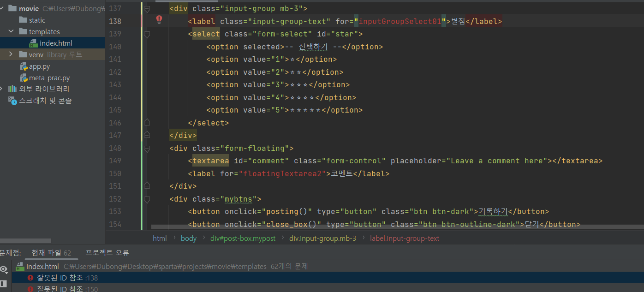
Task: Click the inputGroupSelect01 attribute value
Action: 400,21
